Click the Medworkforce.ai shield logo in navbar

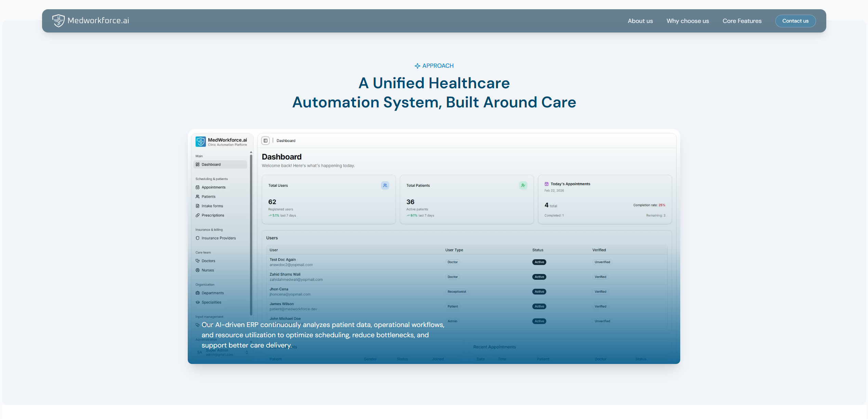coord(58,21)
